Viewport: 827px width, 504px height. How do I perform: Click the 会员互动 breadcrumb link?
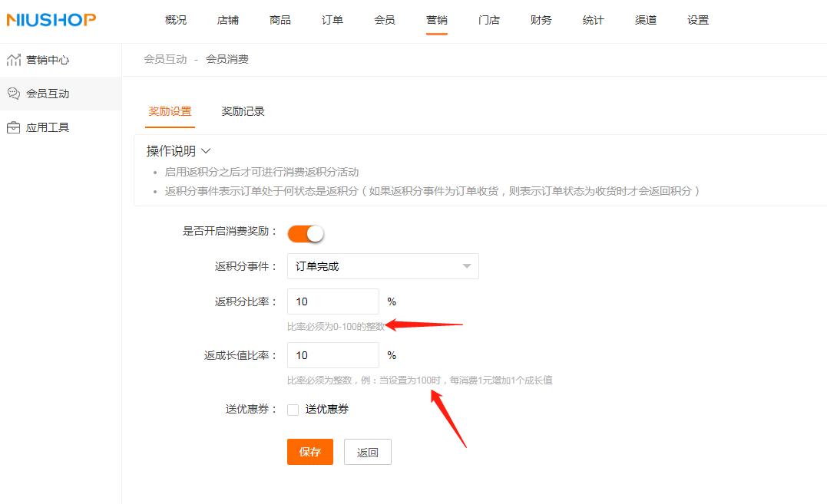pyautogui.click(x=164, y=58)
